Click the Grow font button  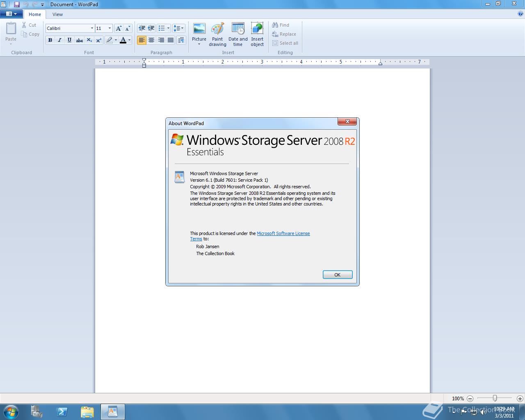pyautogui.click(x=119, y=28)
